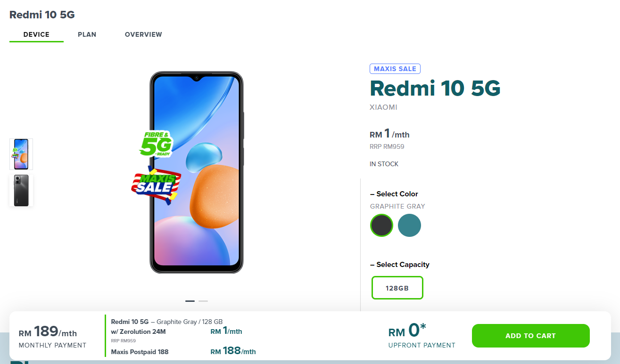Viewport: 620px width, 364px height.
Task: Click the MAXIS SALE badge
Action: (x=395, y=69)
